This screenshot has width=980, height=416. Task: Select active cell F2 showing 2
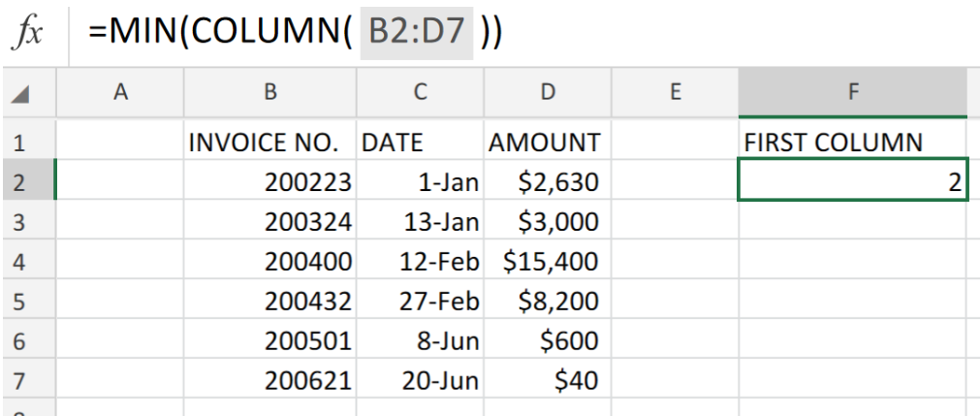pyautogui.click(x=853, y=180)
